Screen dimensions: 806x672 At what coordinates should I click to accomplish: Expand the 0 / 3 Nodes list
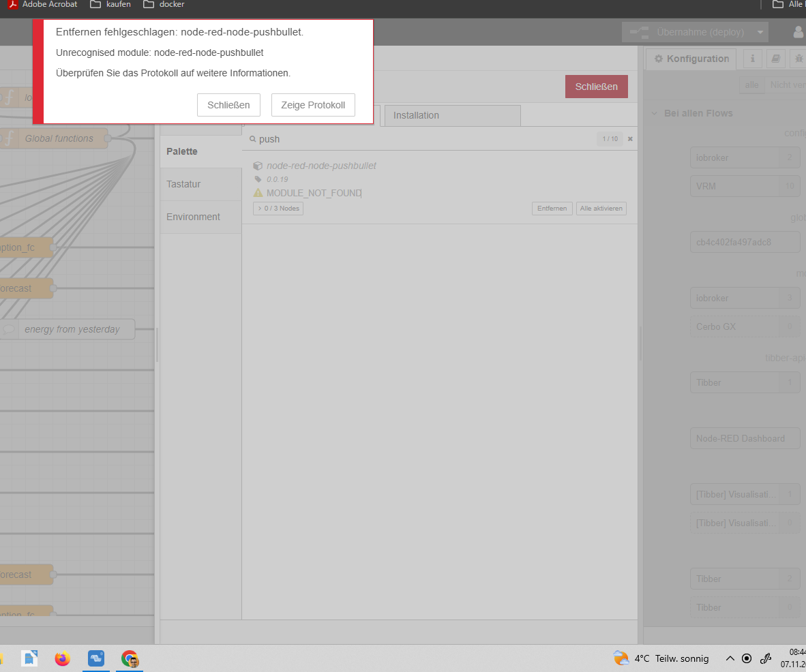point(278,209)
